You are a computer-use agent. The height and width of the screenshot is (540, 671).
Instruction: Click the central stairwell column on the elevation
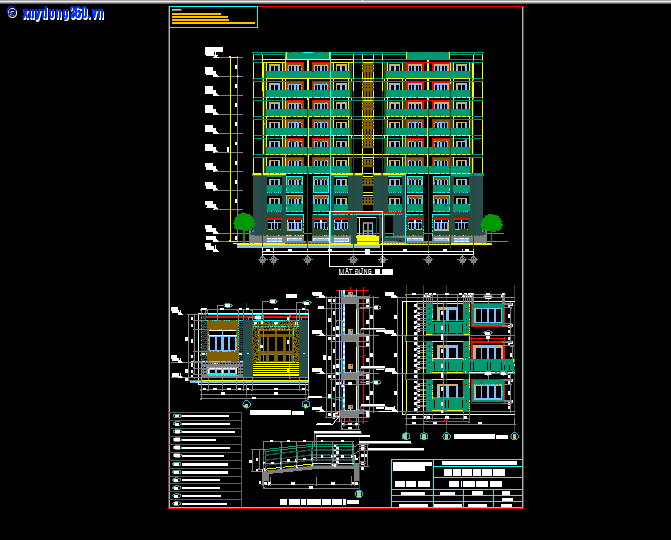367,140
